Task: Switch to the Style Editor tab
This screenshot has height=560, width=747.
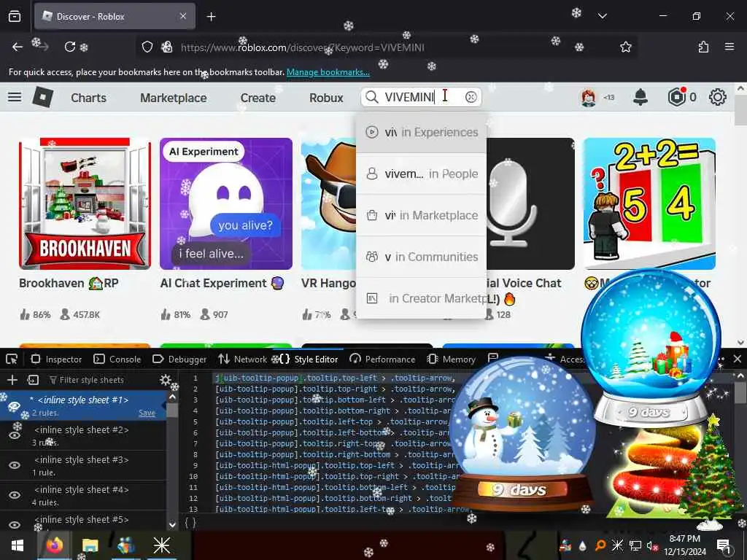Action: click(309, 359)
